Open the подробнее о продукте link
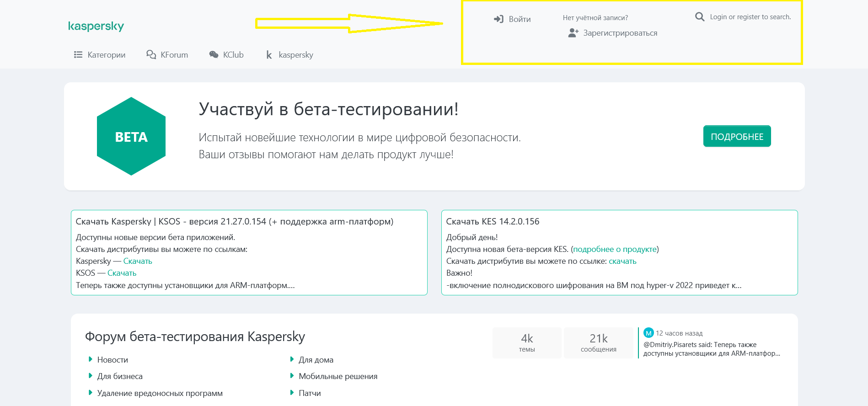This screenshot has width=868, height=406. tap(615, 249)
